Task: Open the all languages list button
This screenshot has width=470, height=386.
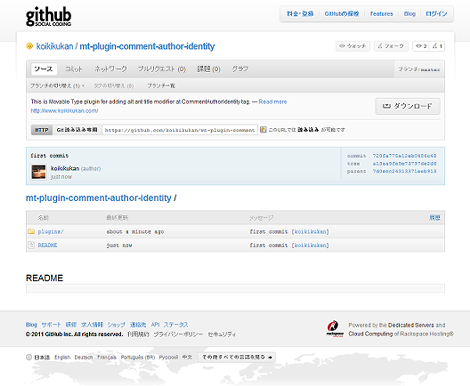Action: click(236, 357)
